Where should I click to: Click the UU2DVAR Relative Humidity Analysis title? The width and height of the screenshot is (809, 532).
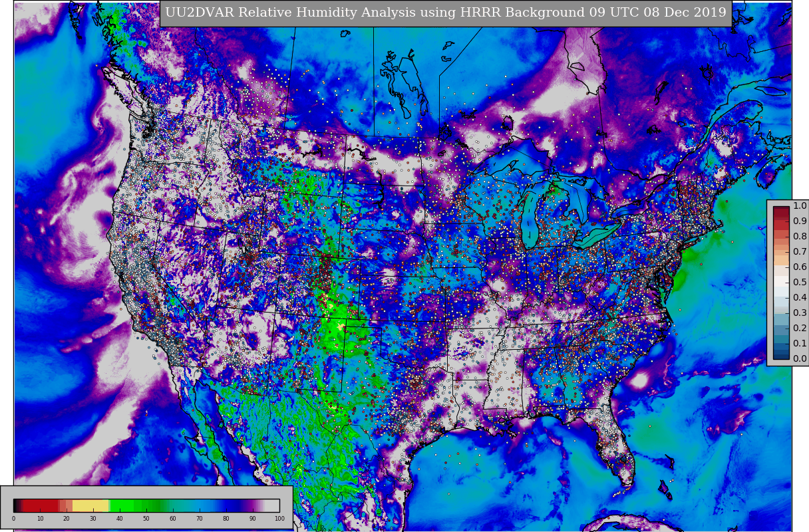click(x=446, y=13)
